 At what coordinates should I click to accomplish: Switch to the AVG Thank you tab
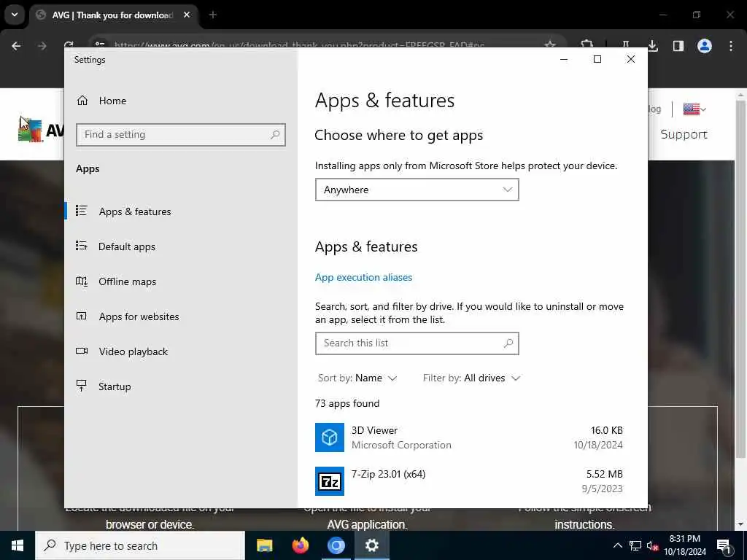[x=112, y=15]
